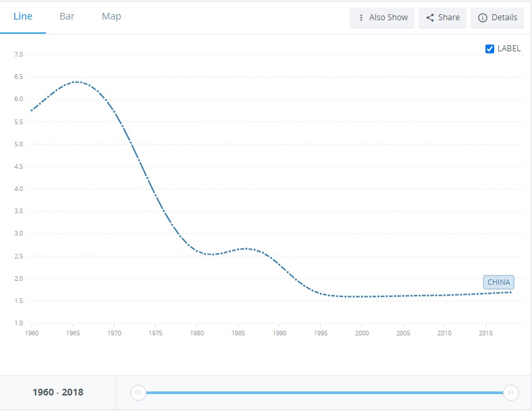Image resolution: width=532 pixels, height=411 pixels.
Task: Click the Share icon
Action: pyautogui.click(x=430, y=18)
